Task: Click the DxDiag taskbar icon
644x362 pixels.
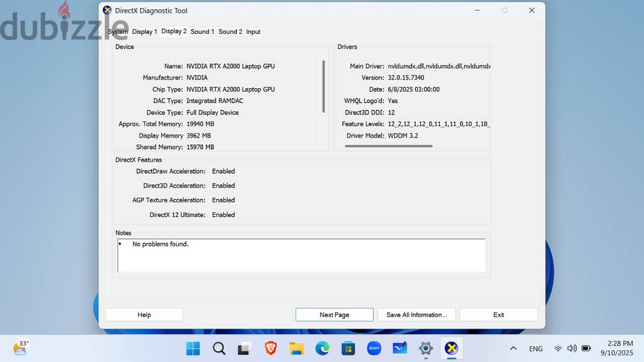Action: [451, 349]
